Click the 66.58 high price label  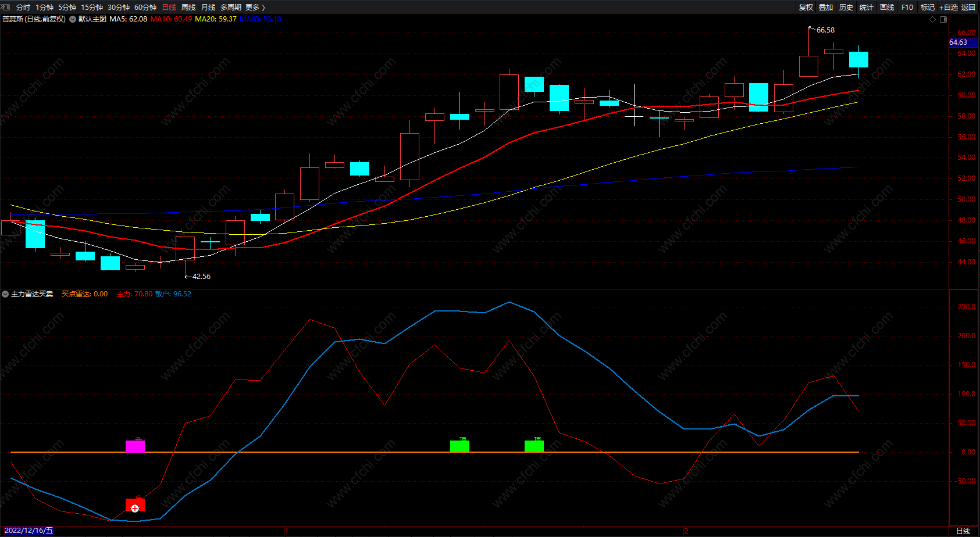(x=825, y=30)
